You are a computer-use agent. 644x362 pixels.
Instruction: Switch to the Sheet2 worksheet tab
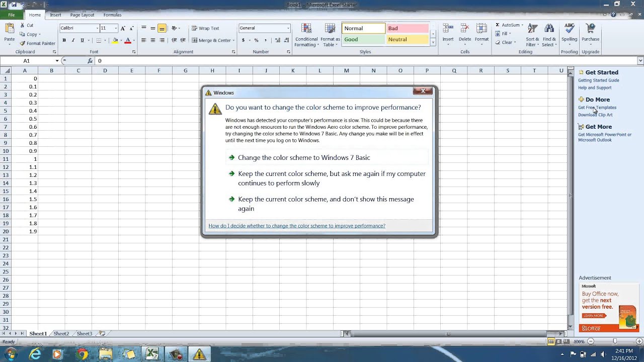click(x=61, y=333)
